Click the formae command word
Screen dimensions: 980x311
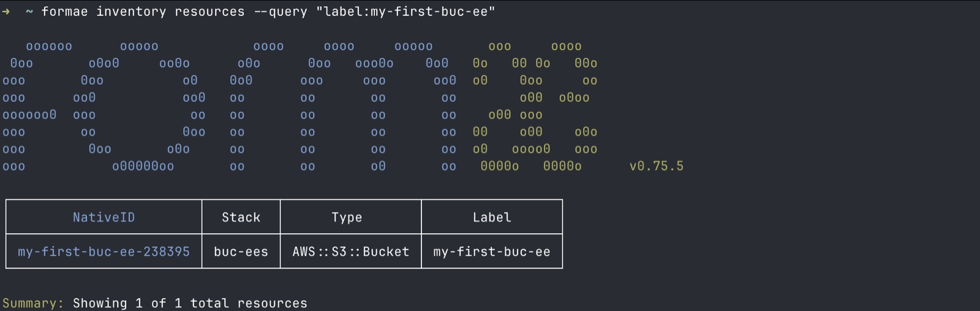[65, 11]
